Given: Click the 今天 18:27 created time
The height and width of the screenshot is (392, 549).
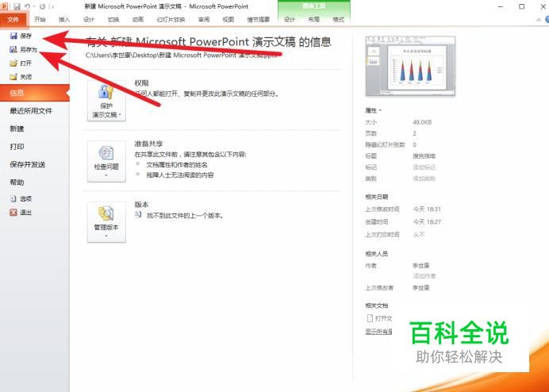Looking at the screenshot, I should pos(427,221).
